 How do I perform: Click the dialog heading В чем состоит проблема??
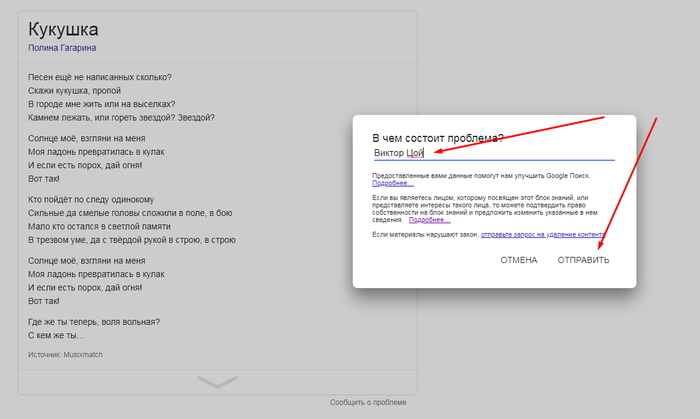438,137
